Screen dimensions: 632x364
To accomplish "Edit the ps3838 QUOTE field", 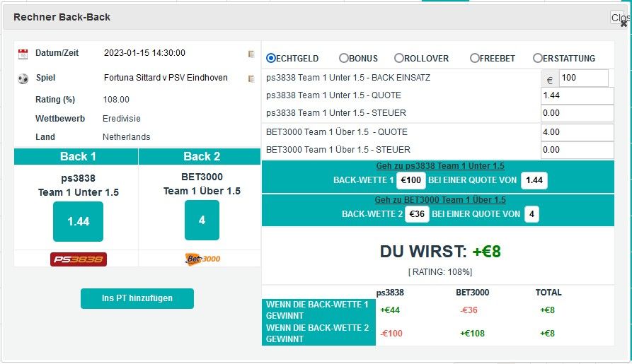I will pos(578,96).
